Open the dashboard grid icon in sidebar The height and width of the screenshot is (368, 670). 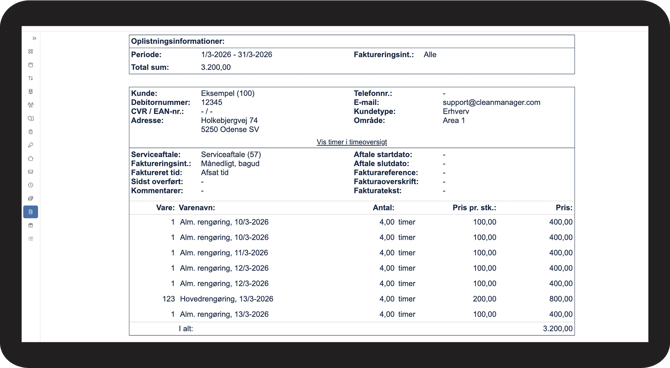(30, 51)
